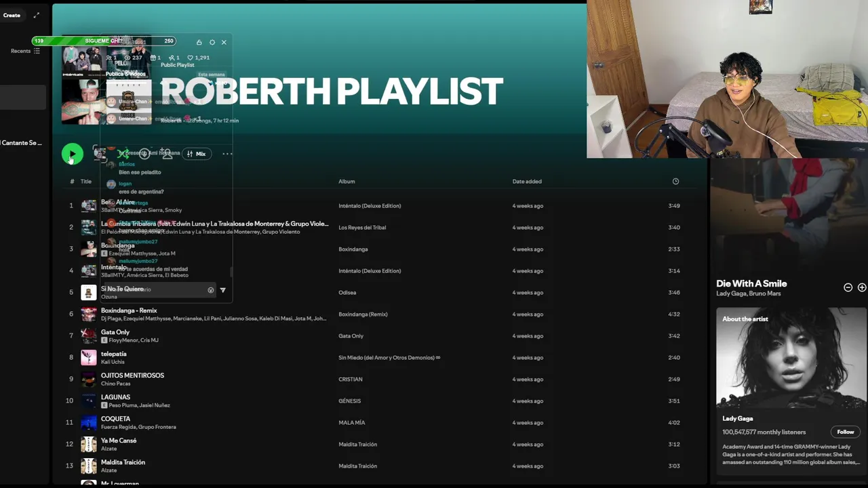Download the playlist using the download icon

(x=144, y=154)
